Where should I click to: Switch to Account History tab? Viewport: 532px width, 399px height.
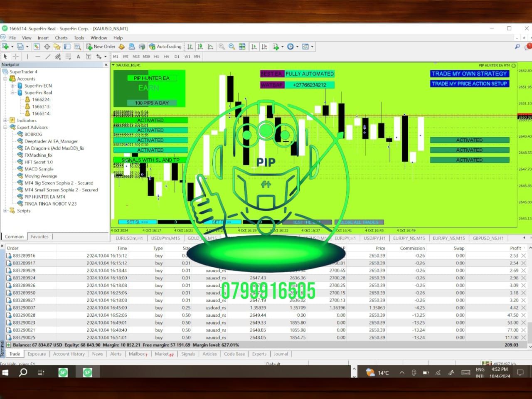pyautogui.click(x=69, y=354)
